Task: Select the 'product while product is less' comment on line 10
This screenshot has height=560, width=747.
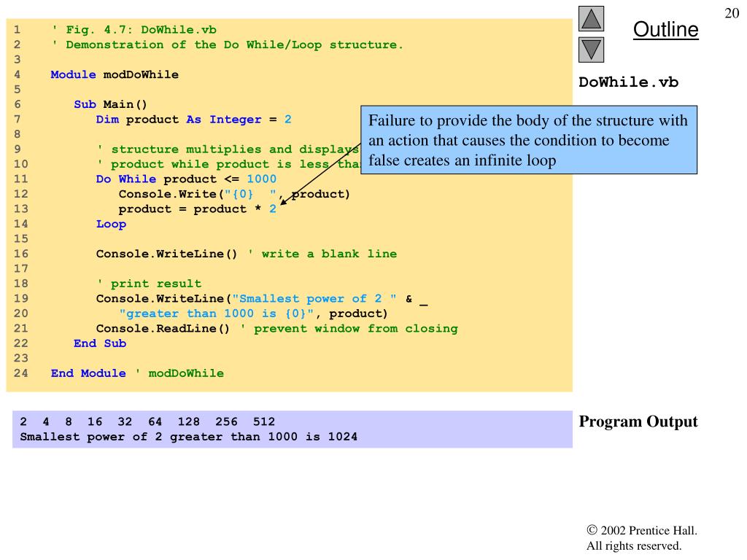Action: [228, 164]
